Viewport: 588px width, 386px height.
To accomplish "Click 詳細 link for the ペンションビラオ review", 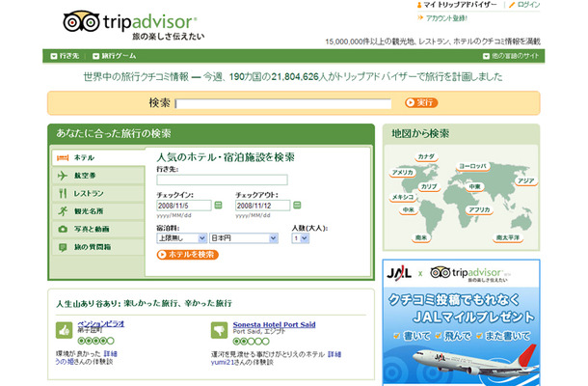I will [x=110, y=354].
